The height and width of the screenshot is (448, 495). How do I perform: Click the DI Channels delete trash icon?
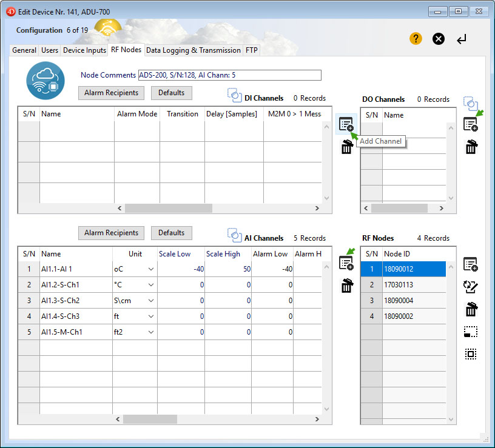[347, 147]
